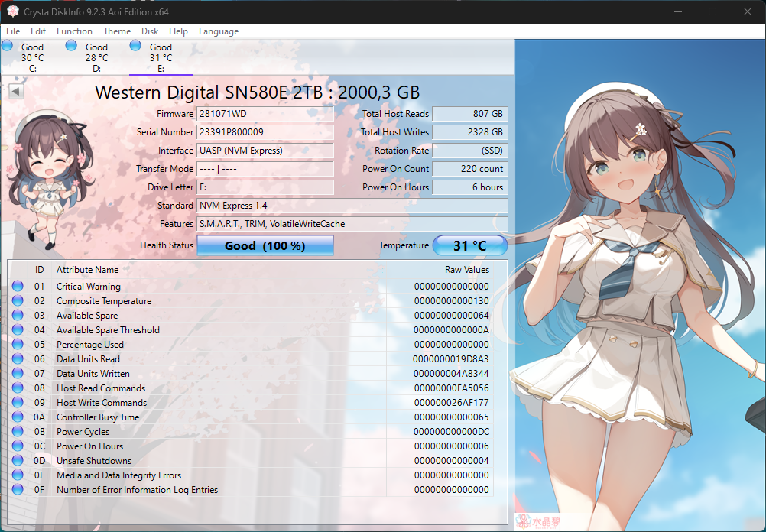The width and height of the screenshot is (766, 532).
Task: Click the status orb for Host Read Commands
Action: coord(18,388)
